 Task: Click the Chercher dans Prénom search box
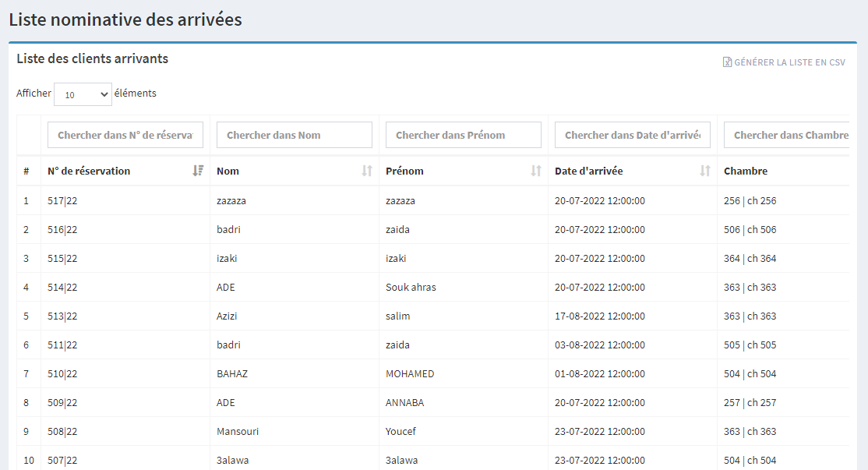[464, 135]
